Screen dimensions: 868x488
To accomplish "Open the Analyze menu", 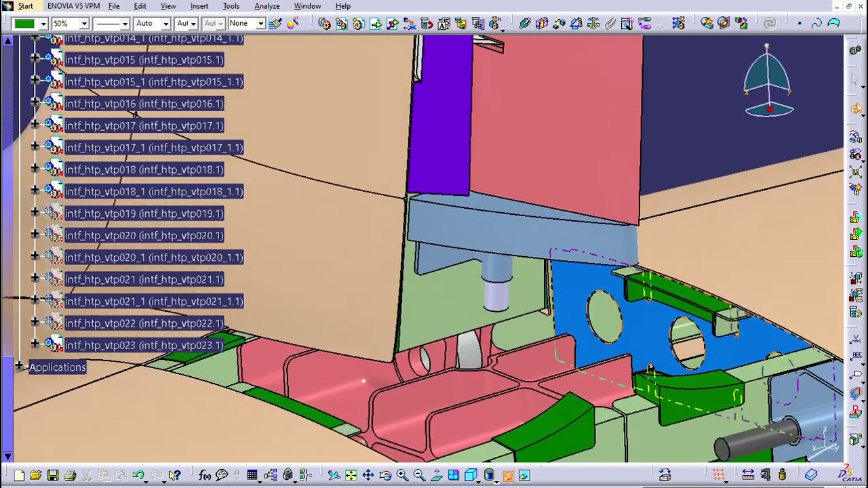I will 267,6.
